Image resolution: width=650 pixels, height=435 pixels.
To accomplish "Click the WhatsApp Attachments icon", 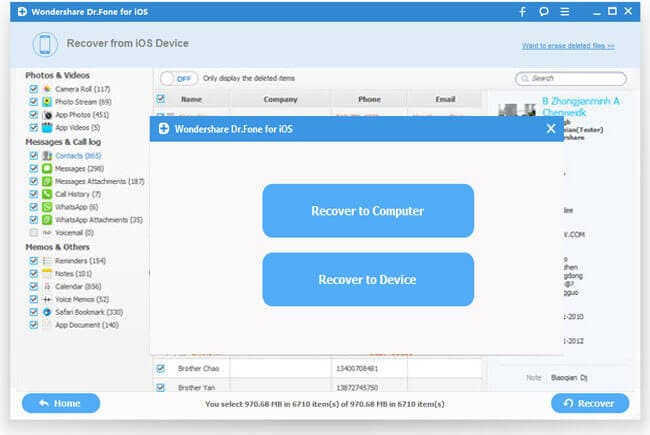I will (x=47, y=220).
